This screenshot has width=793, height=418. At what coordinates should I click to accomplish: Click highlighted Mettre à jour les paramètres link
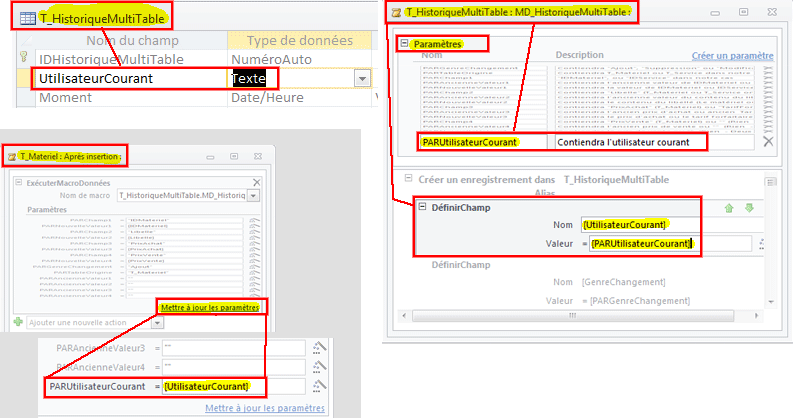tap(209, 307)
